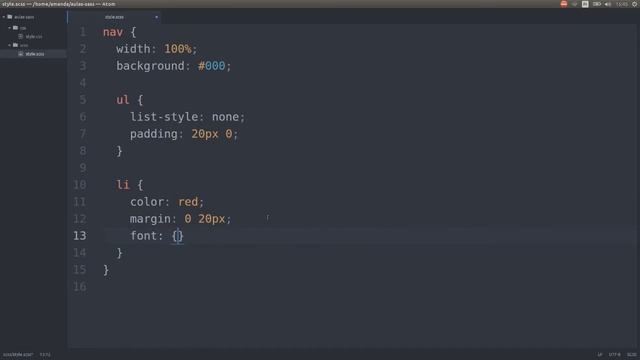Click the css folder icon in tree
This screenshot has height=360, width=640.
(x=15, y=28)
